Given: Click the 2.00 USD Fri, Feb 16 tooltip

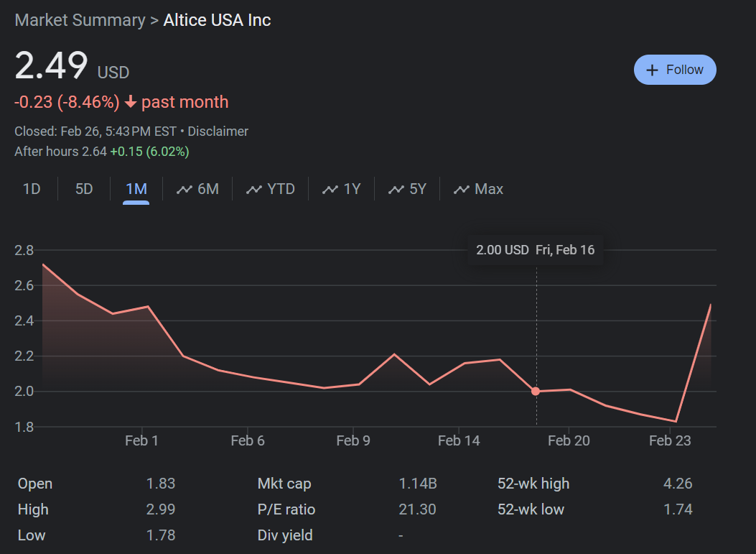Looking at the screenshot, I should [x=535, y=250].
